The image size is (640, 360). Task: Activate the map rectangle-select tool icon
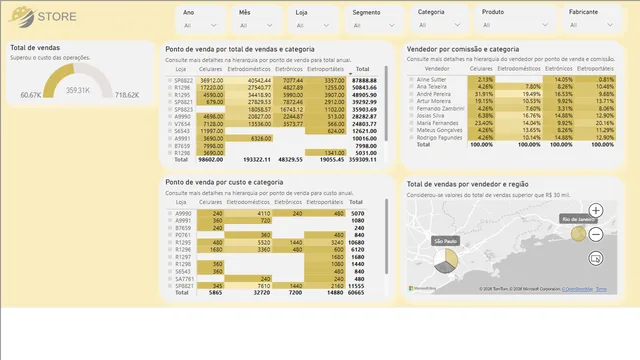coord(596,258)
